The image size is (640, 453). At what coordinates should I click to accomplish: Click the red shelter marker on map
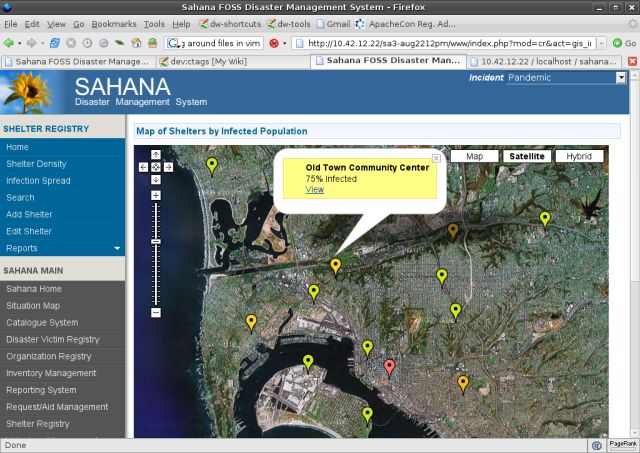click(x=390, y=367)
